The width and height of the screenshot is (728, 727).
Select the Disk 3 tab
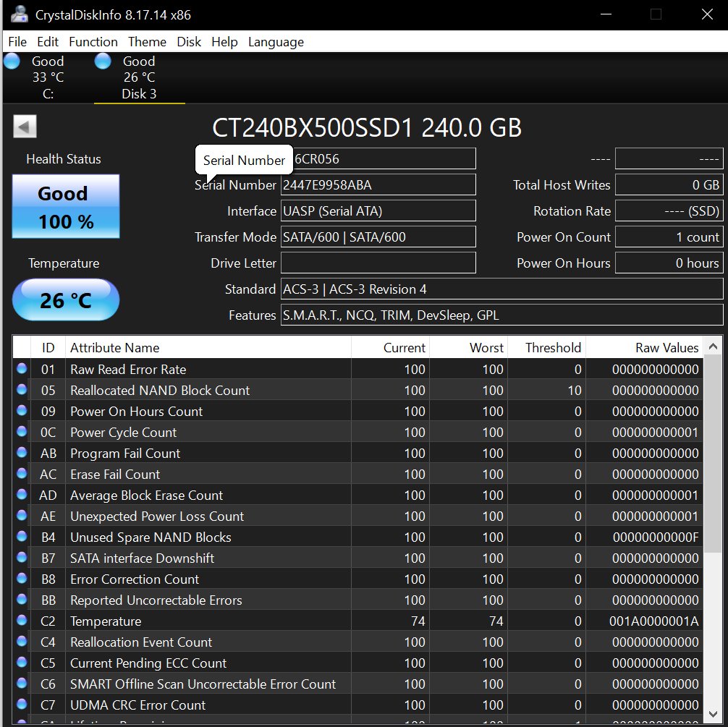pyautogui.click(x=139, y=77)
